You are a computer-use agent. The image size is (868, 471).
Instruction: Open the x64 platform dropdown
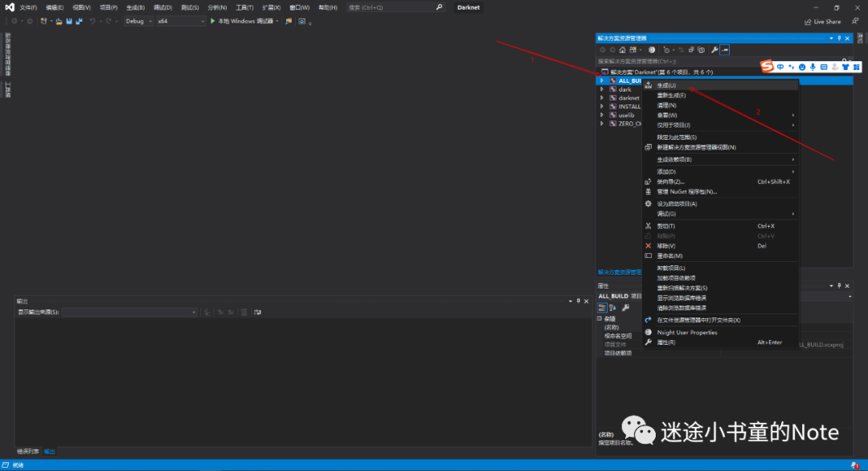click(x=181, y=21)
